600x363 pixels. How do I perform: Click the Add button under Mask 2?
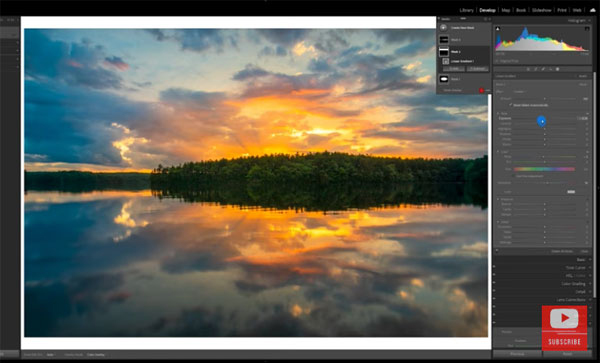click(454, 69)
